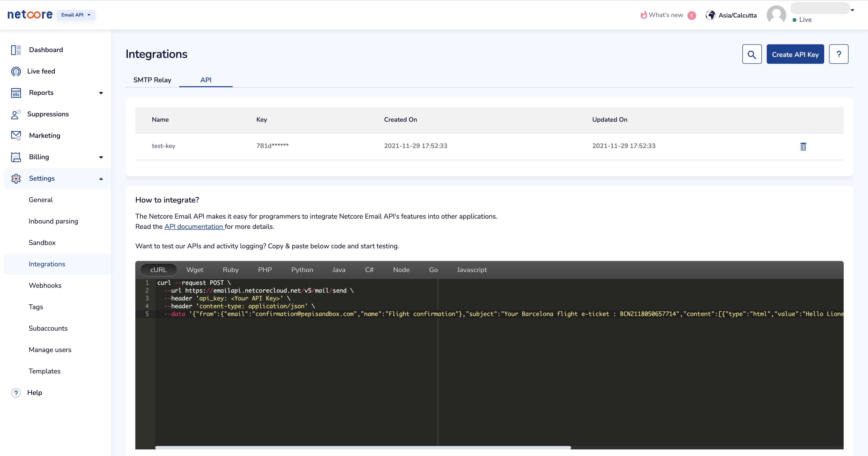This screenshot has width=868, height=456.
Task: Select the cURL code tab
Action: pos(158,270)
